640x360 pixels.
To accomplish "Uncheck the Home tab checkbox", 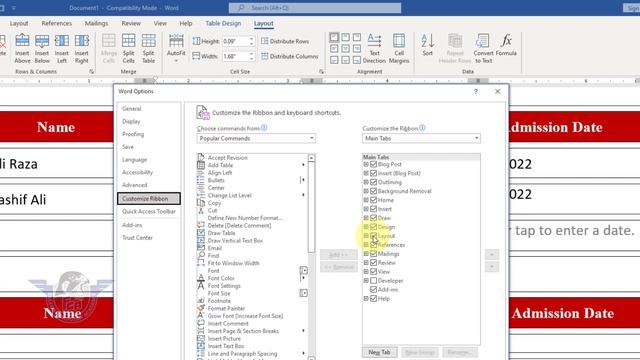I will tap(373, 200).
